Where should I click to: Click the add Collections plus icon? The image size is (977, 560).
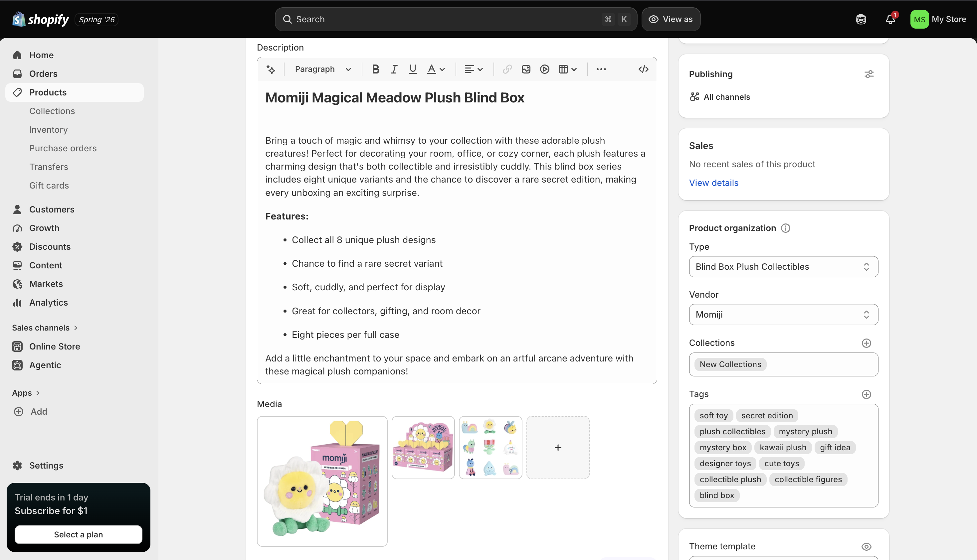[x=866, y=343]
